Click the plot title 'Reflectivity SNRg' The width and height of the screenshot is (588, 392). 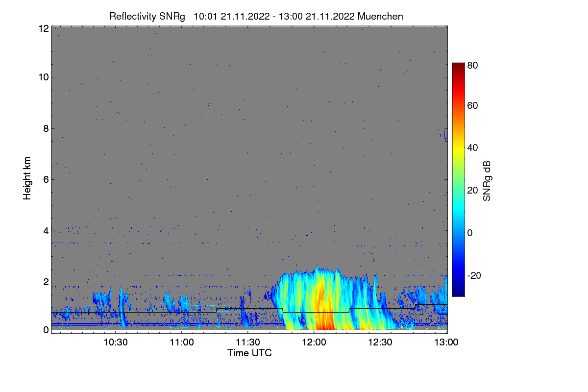point(147,16)
